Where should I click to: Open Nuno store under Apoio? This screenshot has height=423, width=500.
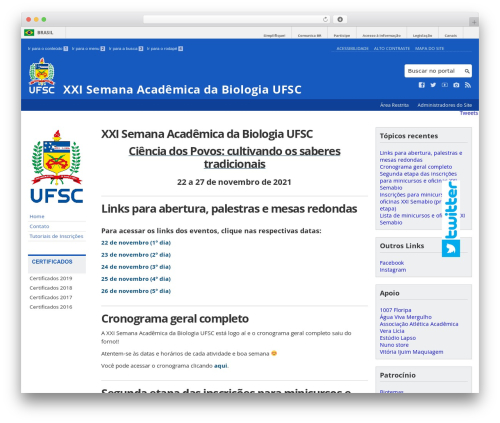[x=394, y=345]
